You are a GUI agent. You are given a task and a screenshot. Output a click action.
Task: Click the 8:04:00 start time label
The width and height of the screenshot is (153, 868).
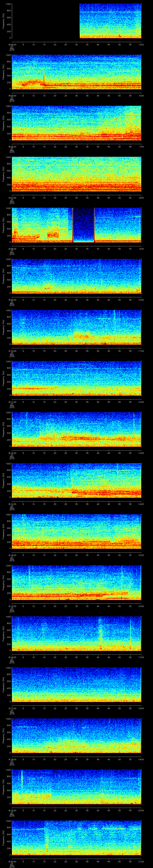pyautogui.click(x=12, y=44)
